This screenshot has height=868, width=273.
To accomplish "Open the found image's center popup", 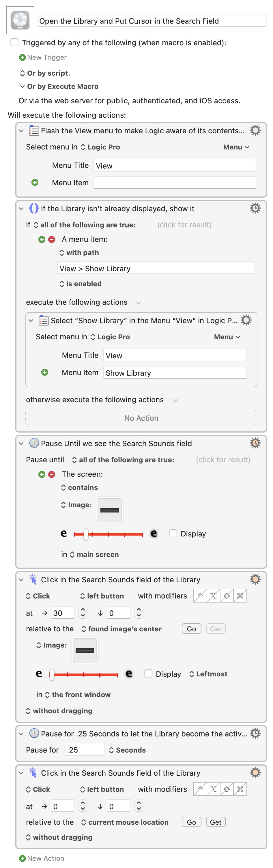I will (x=122, y=629).
